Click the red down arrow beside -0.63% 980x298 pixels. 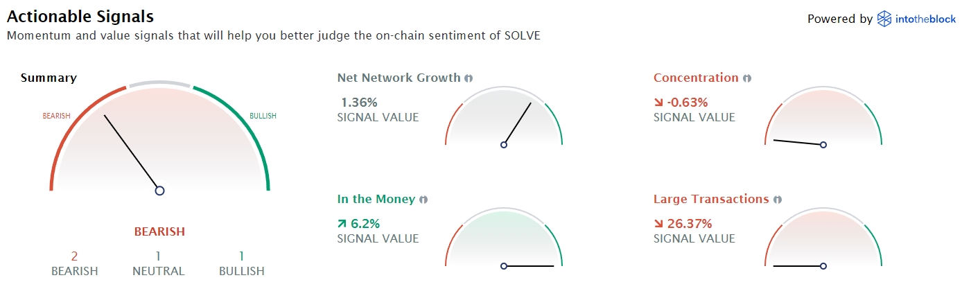658,103
